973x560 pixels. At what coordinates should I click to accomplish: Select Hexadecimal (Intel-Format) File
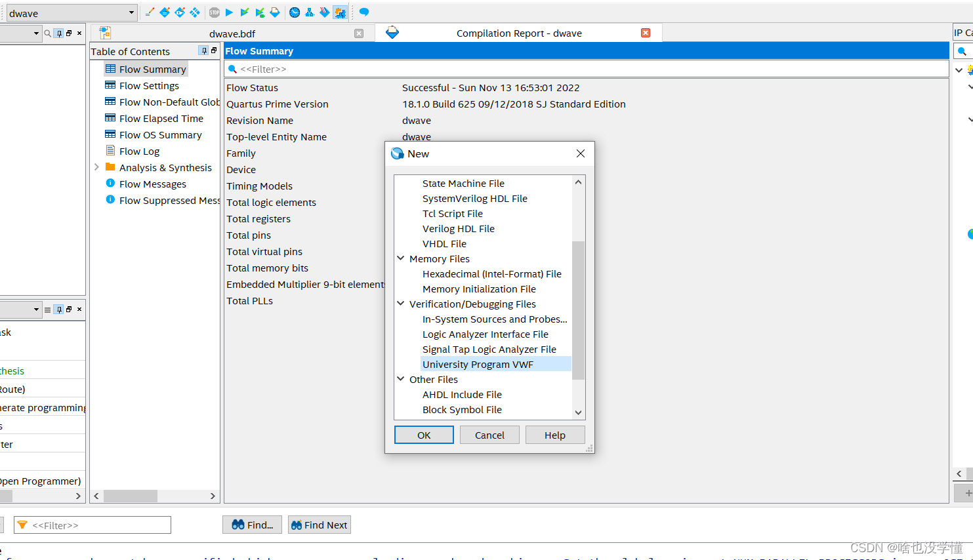click(492, 274)
